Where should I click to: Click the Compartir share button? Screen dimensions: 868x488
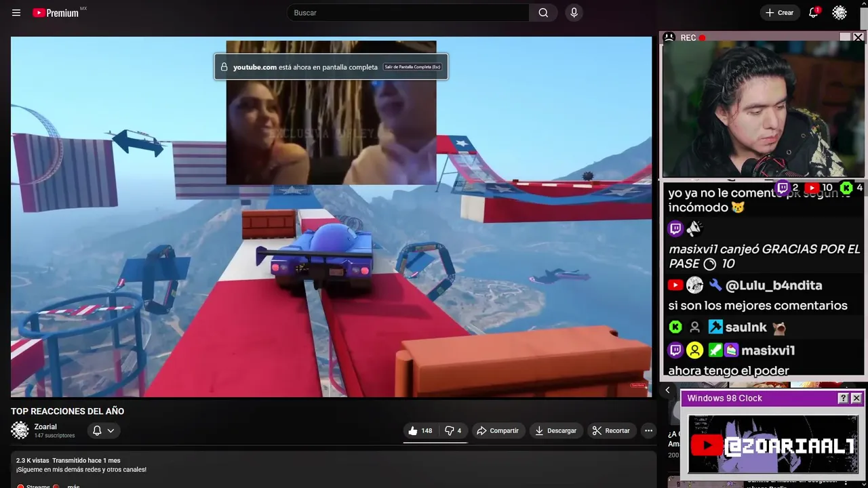coord(498,430)
